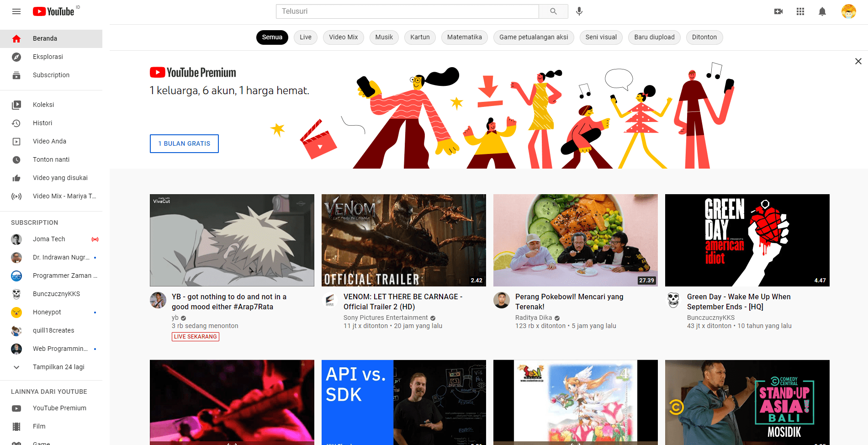Screen dimensions: 868x445
Task: Select the Musik filter chip
Action: coord(384,37)
